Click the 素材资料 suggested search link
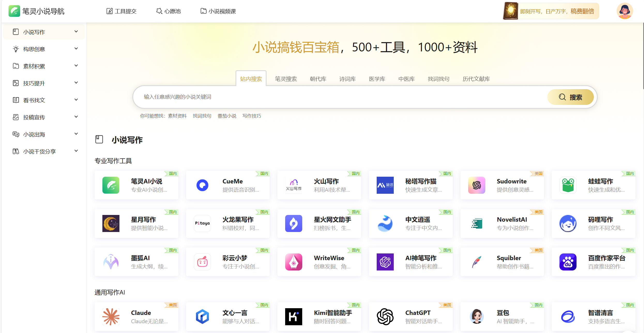 coord(177,116)
